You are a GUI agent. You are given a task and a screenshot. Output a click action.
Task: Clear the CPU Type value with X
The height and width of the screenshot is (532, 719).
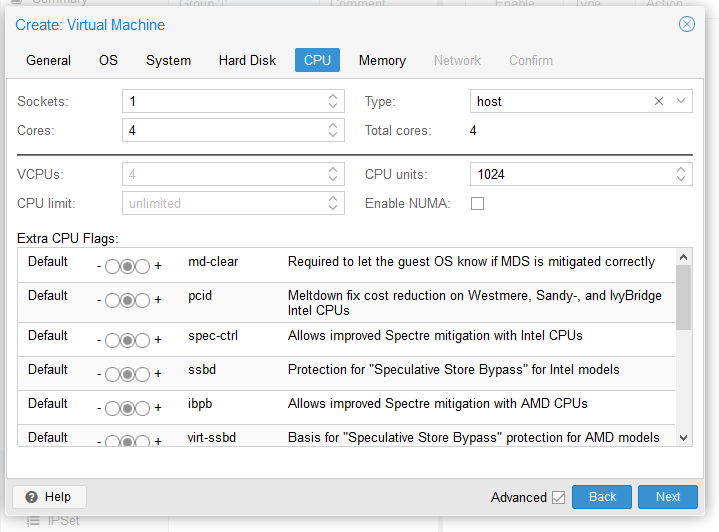tap(658, 101)
